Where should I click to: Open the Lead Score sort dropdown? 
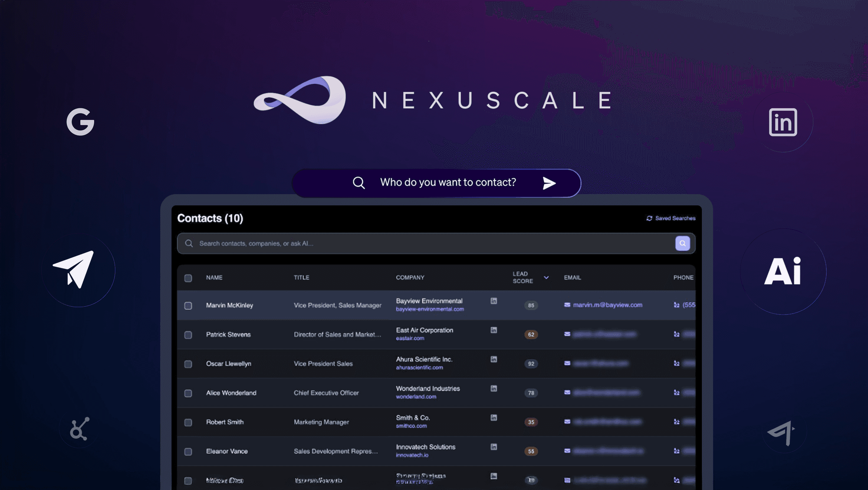pos(546,277)
